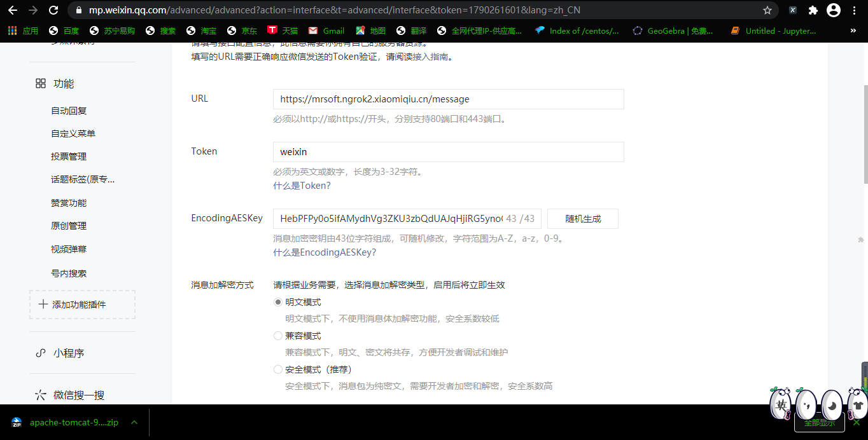Expand the apache-tomcat download options chevron
Viewport: 868px width, 440px height.
(134, 422)
